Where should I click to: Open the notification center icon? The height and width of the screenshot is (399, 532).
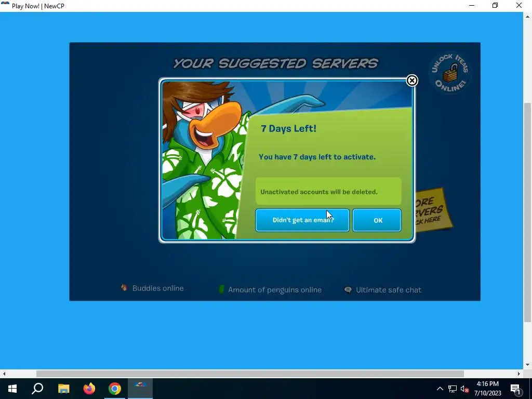tap(515, 389)
